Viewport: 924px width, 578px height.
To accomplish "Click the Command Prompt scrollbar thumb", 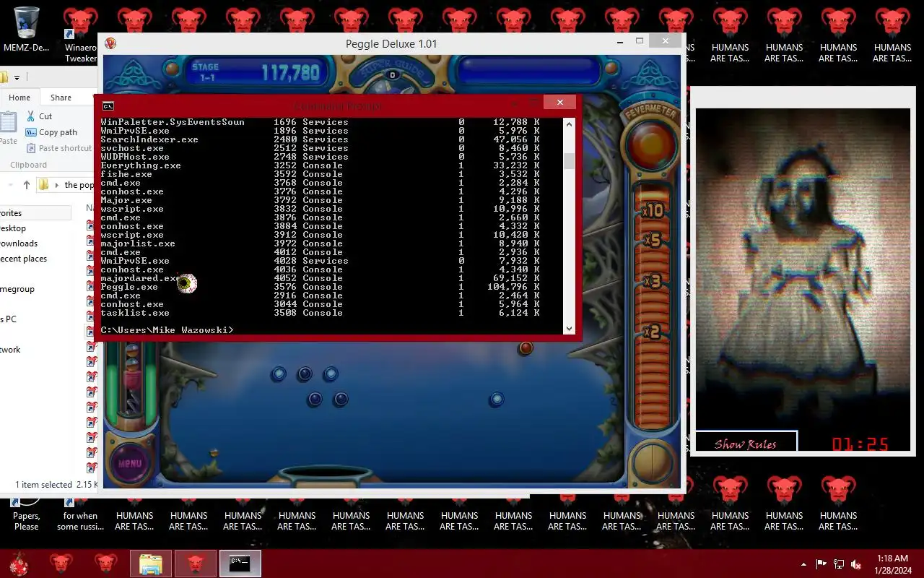I will pyautogui.click(x=569, y=160).
